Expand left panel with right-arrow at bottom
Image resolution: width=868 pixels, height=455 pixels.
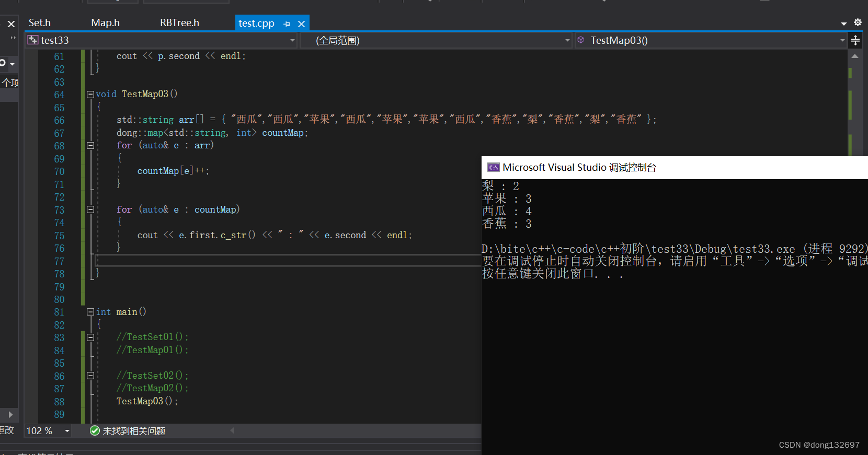click(10, 415)
